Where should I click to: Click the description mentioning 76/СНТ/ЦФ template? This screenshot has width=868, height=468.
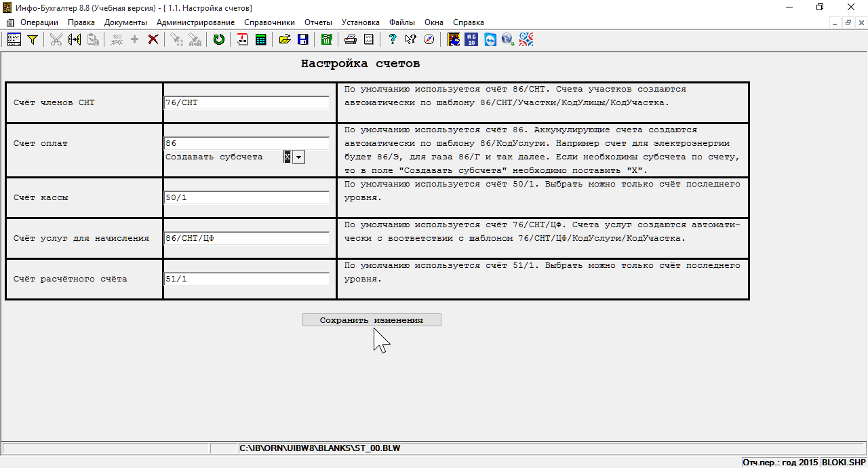coord(542,232)
